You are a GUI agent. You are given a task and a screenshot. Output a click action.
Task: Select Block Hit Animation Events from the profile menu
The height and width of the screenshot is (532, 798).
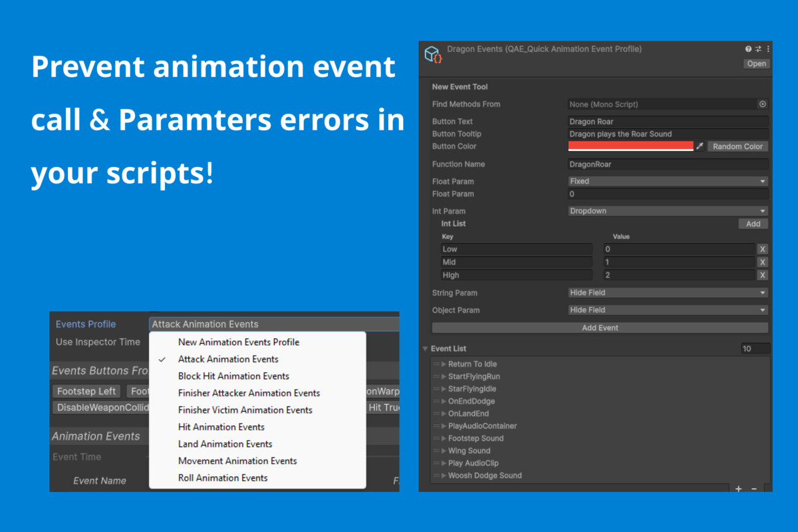[233, 376]
